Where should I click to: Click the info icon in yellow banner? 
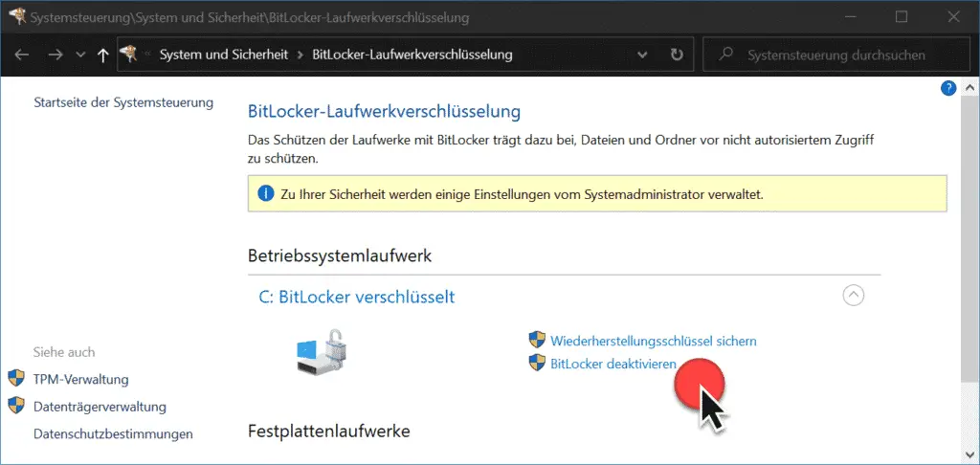[x=266, y=194]
